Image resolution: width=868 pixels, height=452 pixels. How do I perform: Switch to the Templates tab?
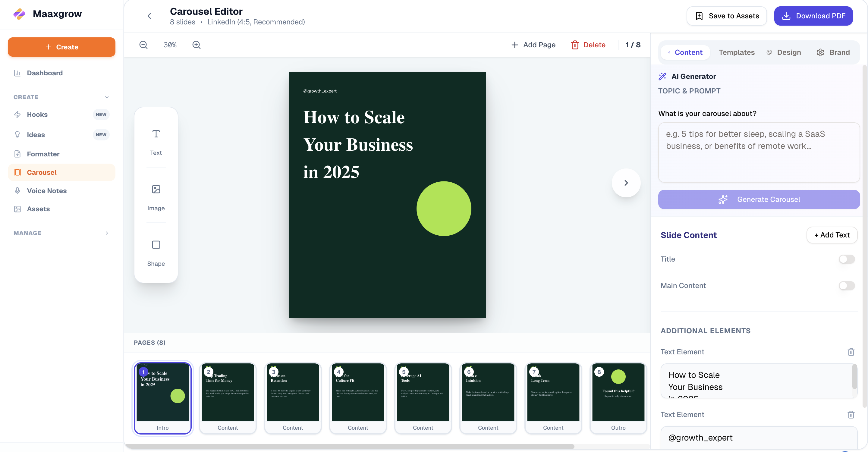click(x=737, y=52)
